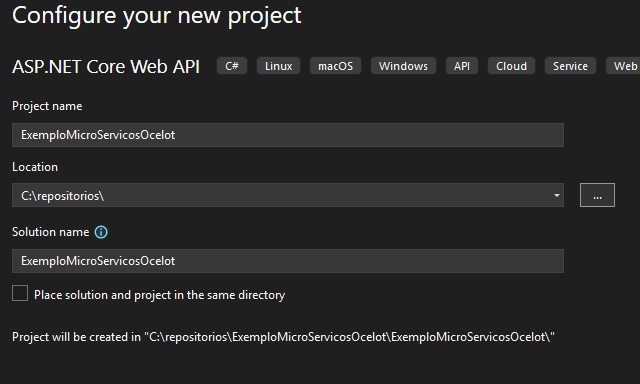This screenshot has height=384, width=640.
Task: Click the Cloud tag
Action: point(511,66)
